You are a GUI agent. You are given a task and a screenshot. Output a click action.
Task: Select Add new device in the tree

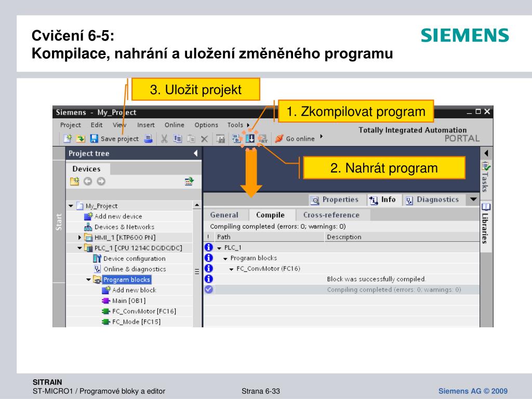click(x=118, y=216)
